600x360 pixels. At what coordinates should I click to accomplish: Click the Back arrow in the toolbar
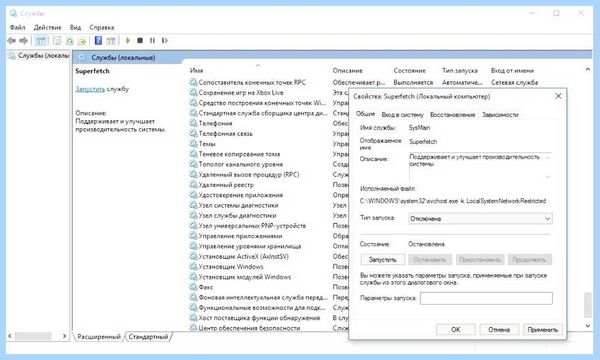(11, 41)
